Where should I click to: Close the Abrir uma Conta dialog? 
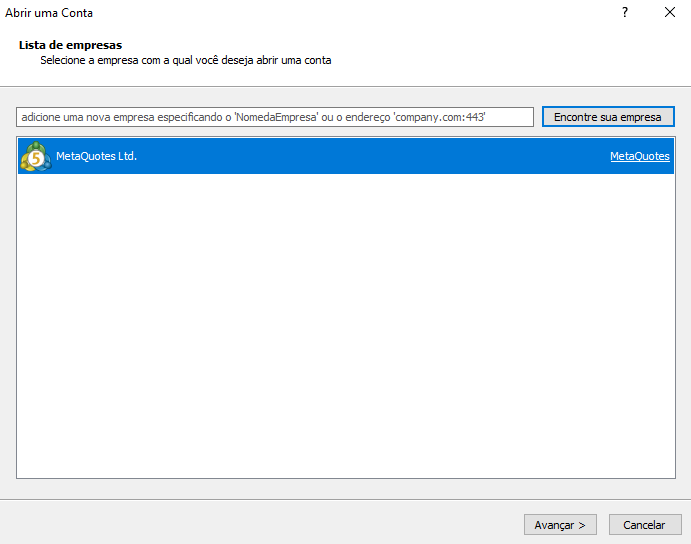(669, 13)
